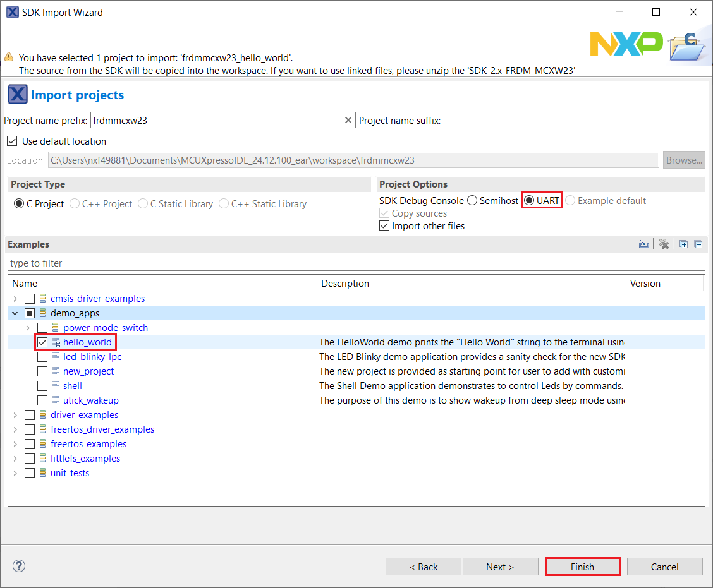
Task: Check the led_blinky_lpc example checkbox
Action: click(42, 357)
